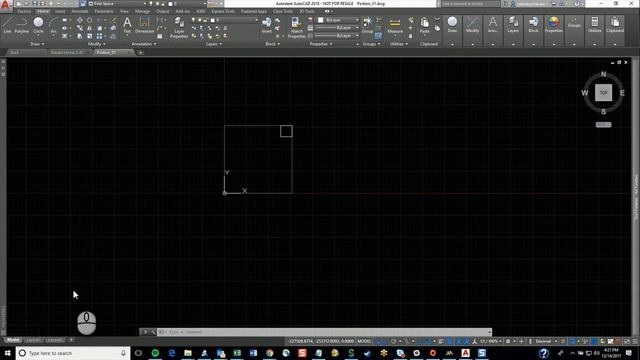Open File Explorer from the taskbar
The image size is (640, 360).
pyautogui.click(x=188, y=353)
